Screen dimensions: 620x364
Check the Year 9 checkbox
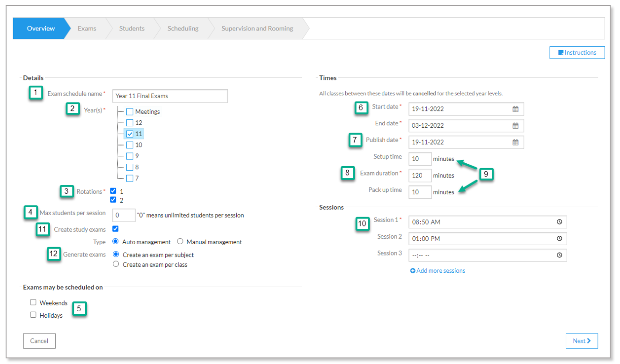pos(130,156)
